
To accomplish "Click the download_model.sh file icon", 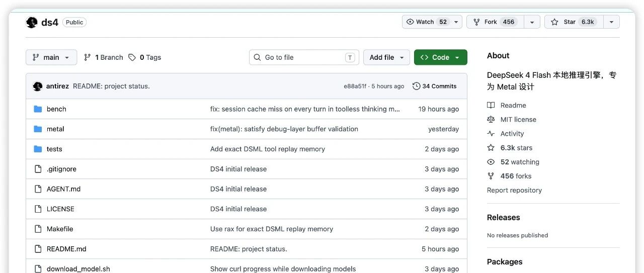I will 38,269.
